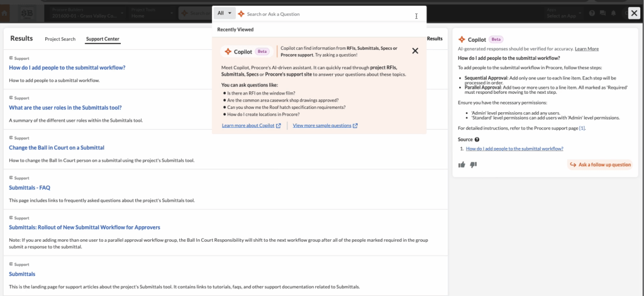Click the home icon in the top navigation
Screen dimensions: 644x296
[x=4, y=14]
